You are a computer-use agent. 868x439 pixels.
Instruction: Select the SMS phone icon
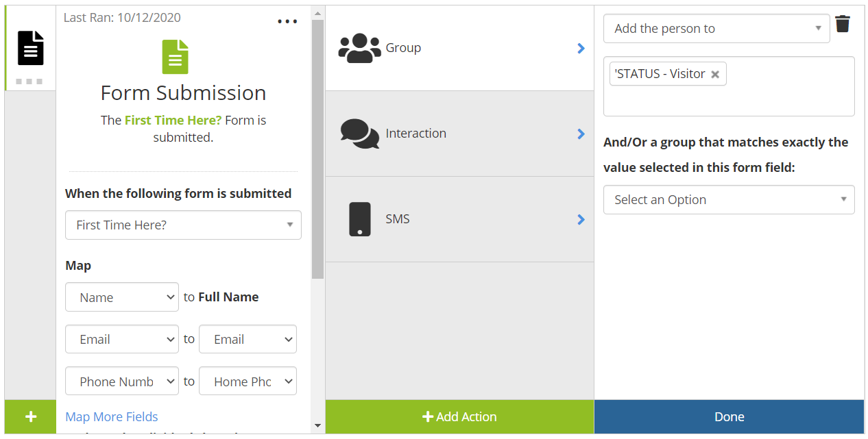coord(359,219)
